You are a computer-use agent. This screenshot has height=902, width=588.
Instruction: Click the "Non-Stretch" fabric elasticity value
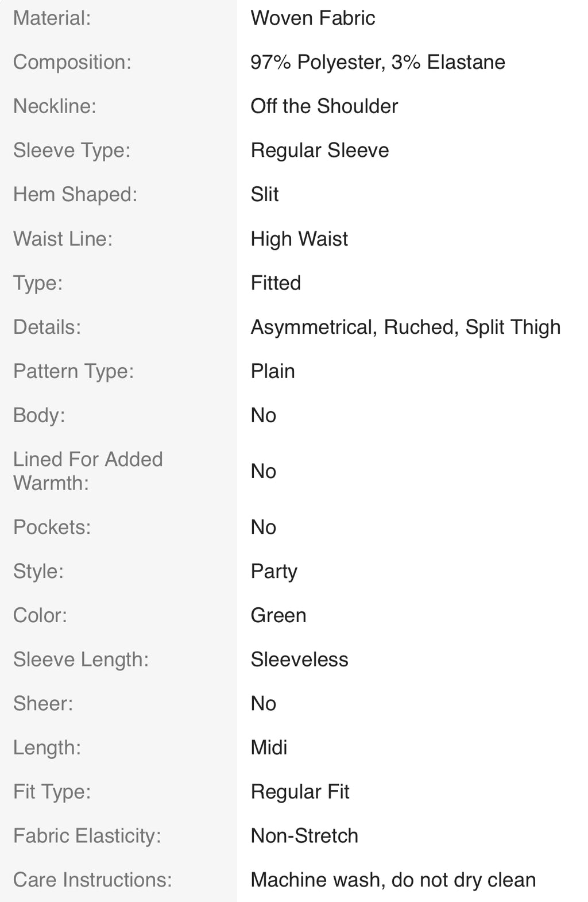[x=304, y=836]
